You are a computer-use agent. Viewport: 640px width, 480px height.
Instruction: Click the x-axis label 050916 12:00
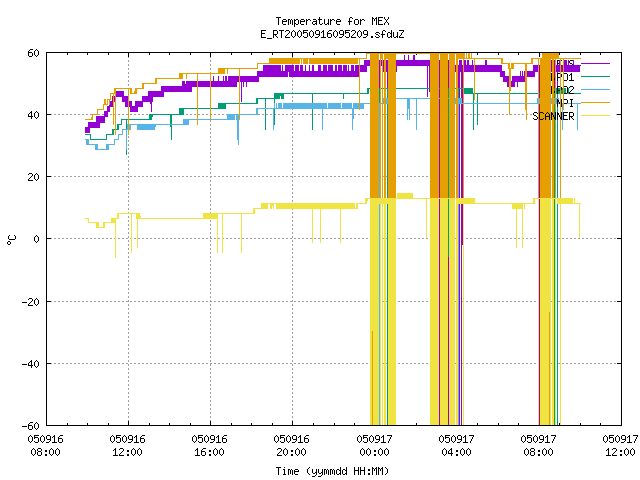click(128, 446)
